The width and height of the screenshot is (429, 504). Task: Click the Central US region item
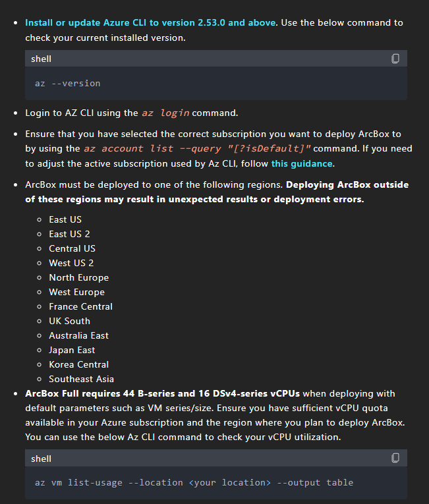pos(72,248)
